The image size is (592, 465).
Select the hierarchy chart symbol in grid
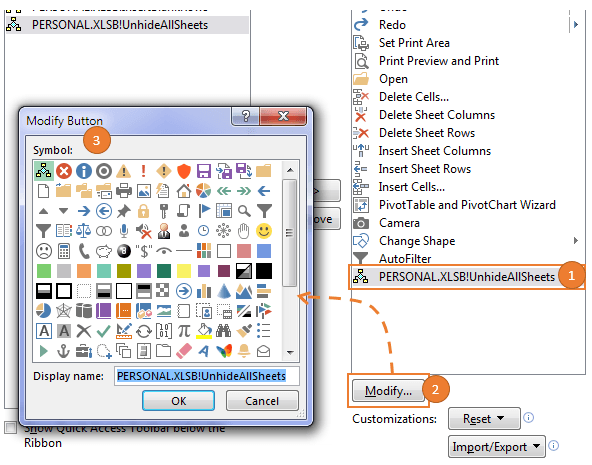coord(44,171)
